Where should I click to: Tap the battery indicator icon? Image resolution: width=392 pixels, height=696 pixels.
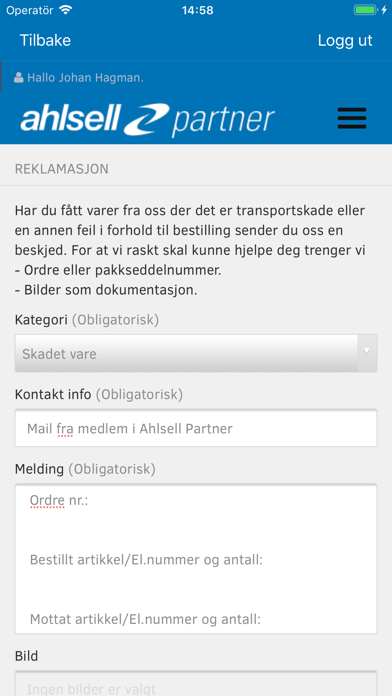[x=365, y=10]
